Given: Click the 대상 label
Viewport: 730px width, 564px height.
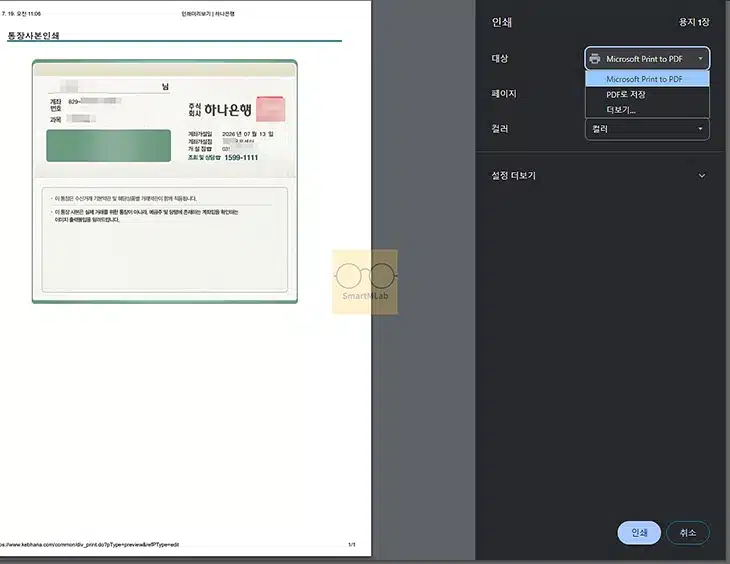Looking at the screenshot, I should point(500,59).
